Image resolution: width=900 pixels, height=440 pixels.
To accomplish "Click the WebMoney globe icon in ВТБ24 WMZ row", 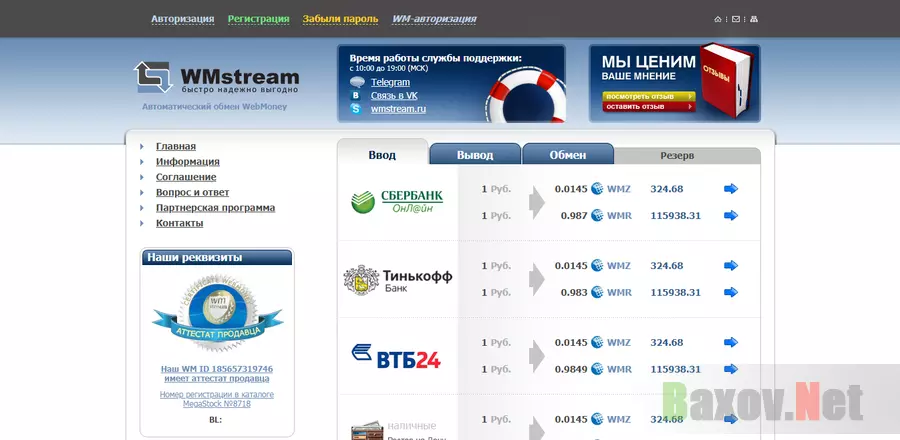I will coord(598,342).
